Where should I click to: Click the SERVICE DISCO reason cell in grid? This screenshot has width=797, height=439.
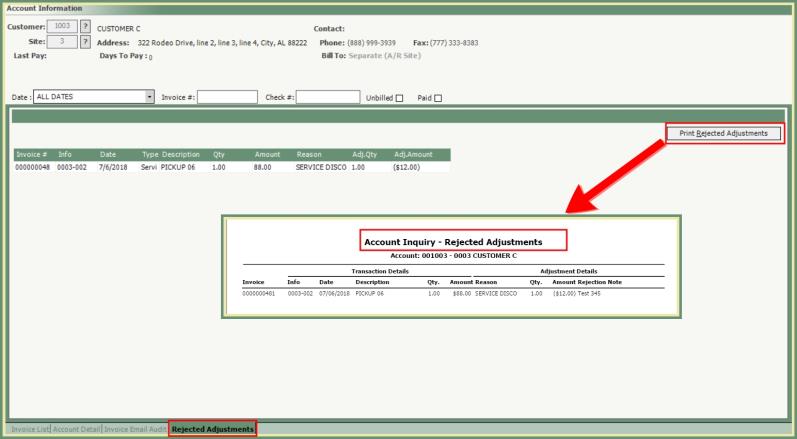tap(321, 167)
